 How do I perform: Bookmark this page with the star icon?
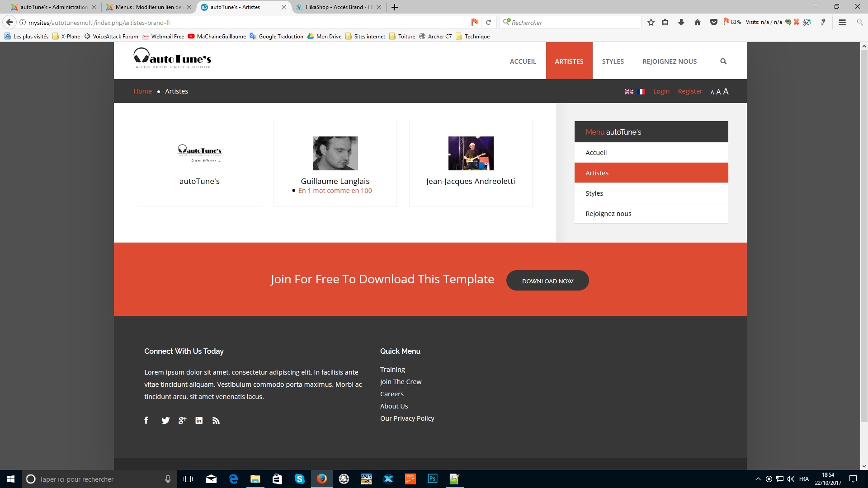[x=651, y=22]
